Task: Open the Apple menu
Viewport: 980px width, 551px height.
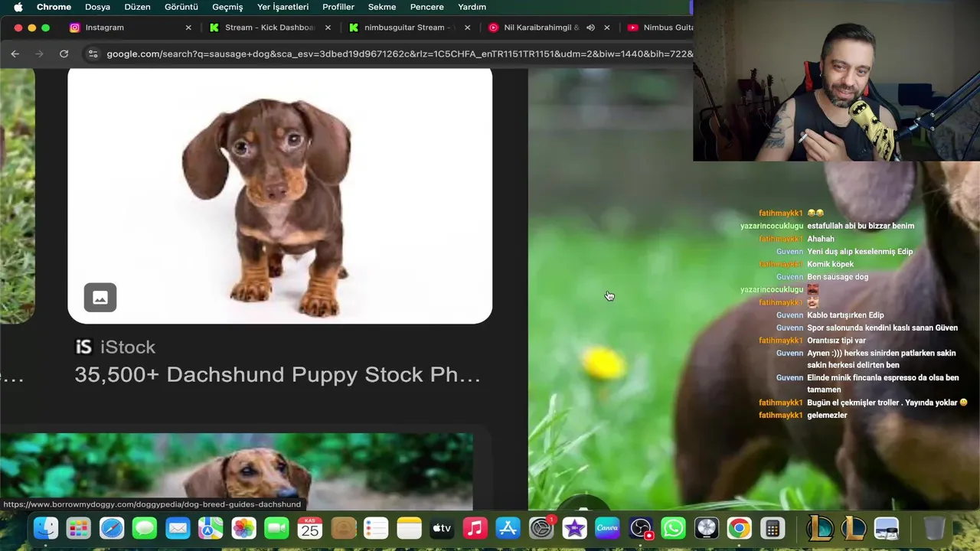Action: click(18, 7)
